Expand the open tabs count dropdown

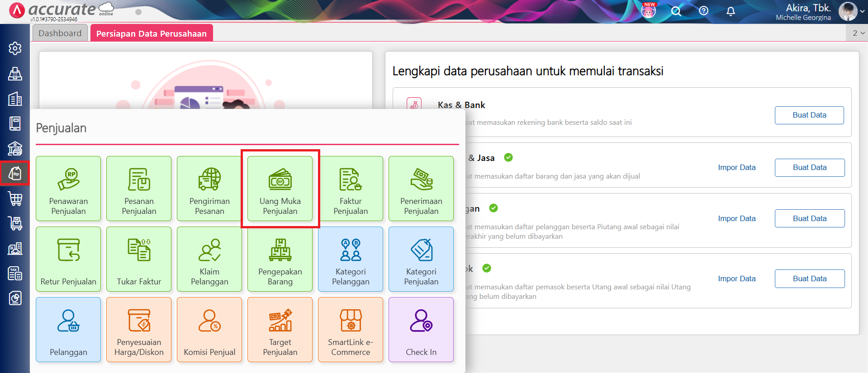[858, 33]
